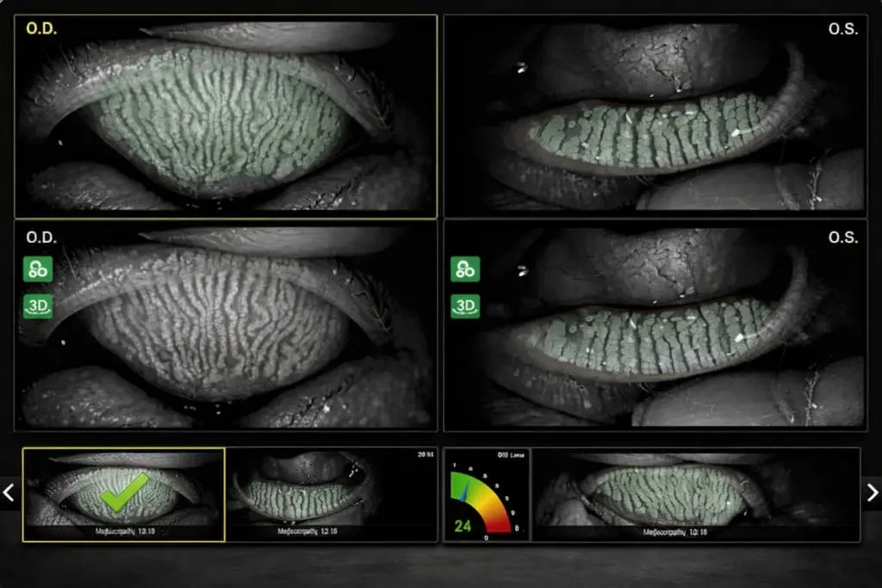Select the second meibography thumbnail in the strip
The height and width of the screenshot is (588, 882).
(332, 495)
